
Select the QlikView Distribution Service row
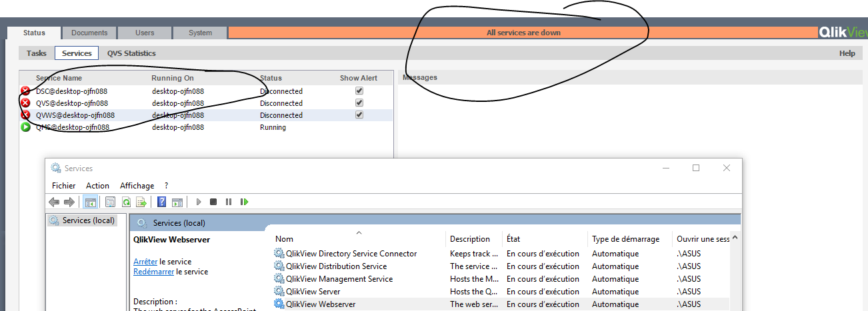[x=501, y=266]
